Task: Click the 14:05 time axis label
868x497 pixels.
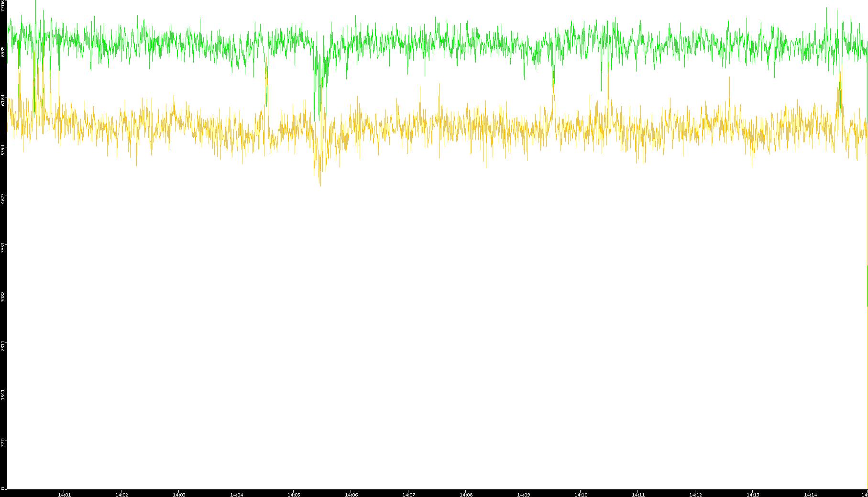Action: pos(294,495)
